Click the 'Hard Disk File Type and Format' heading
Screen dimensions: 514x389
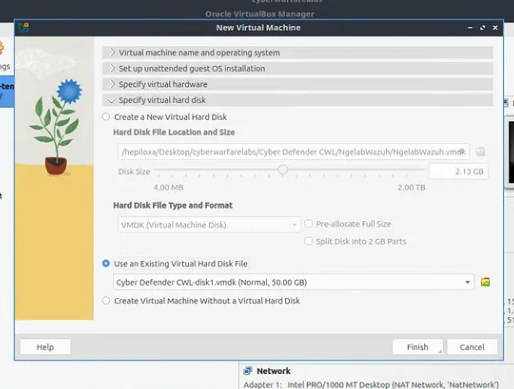tap(173, 205)
